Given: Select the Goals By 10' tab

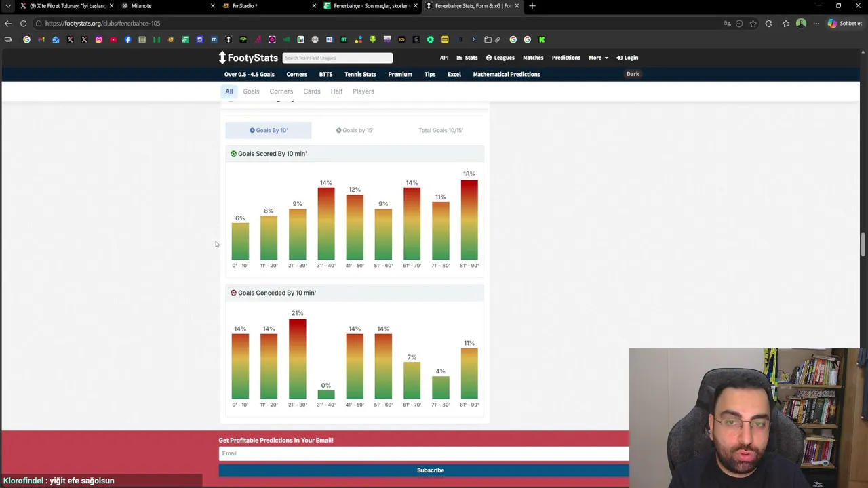Looking at the screenshot, I should point(269,130).
